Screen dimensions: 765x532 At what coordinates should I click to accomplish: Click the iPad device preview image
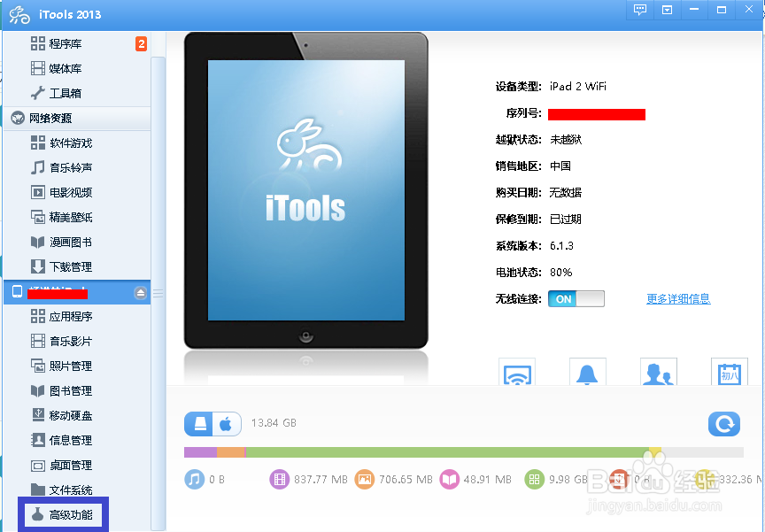coord(305,190)
